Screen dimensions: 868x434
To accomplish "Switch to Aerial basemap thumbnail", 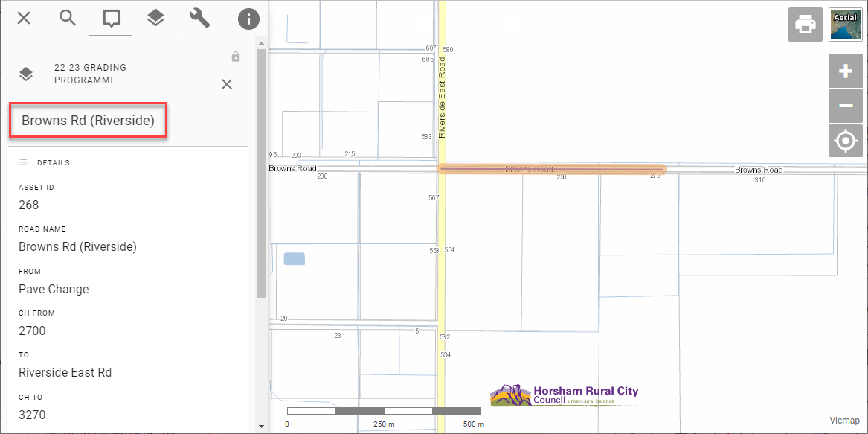I will 846,25.
